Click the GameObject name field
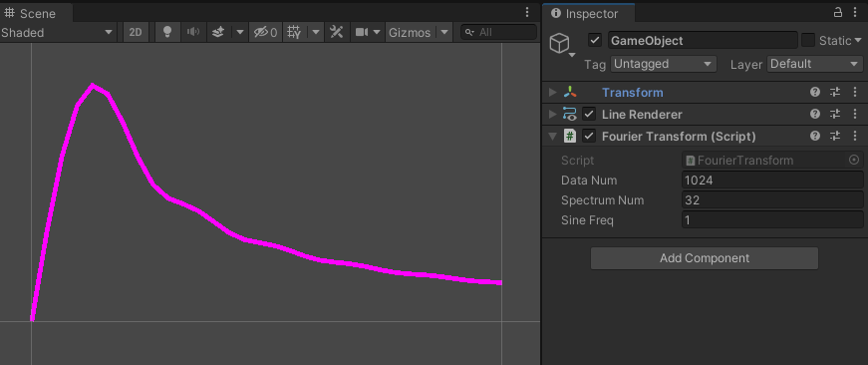This screenshot has height=365, width=868. pyautogui.click(x=703, y=41)
